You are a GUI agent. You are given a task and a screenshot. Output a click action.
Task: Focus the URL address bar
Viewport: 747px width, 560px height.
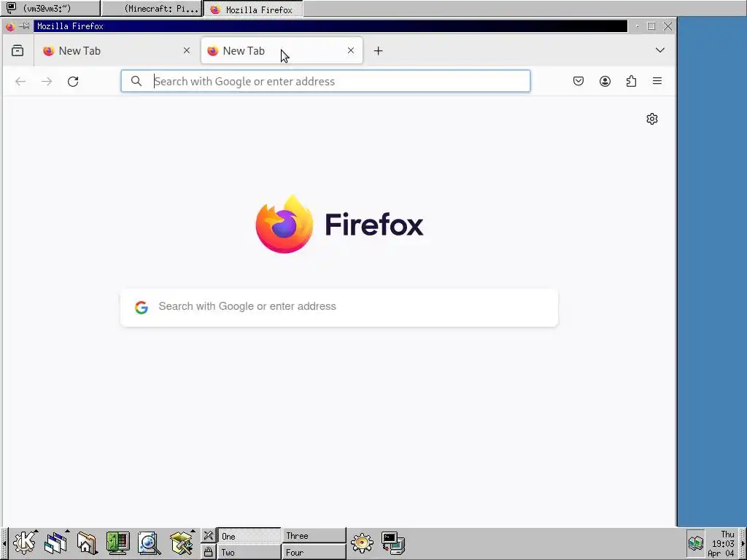(x=325, y=82)
